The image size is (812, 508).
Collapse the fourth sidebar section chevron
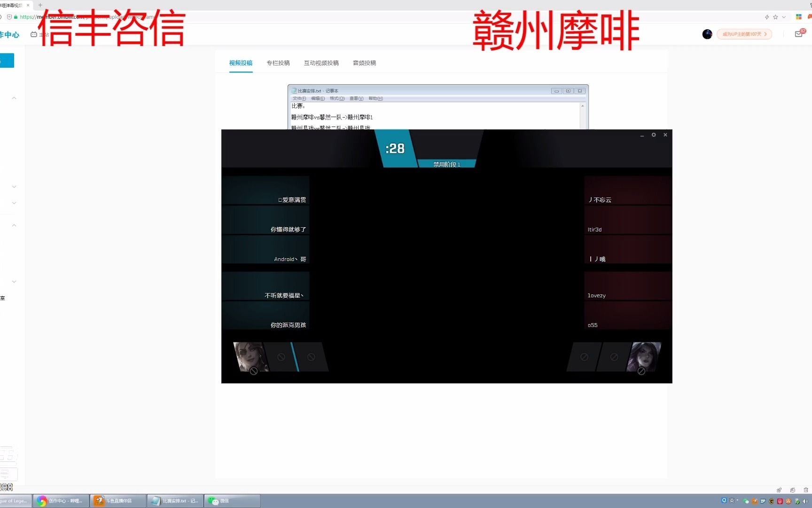[x=14, y=225]
